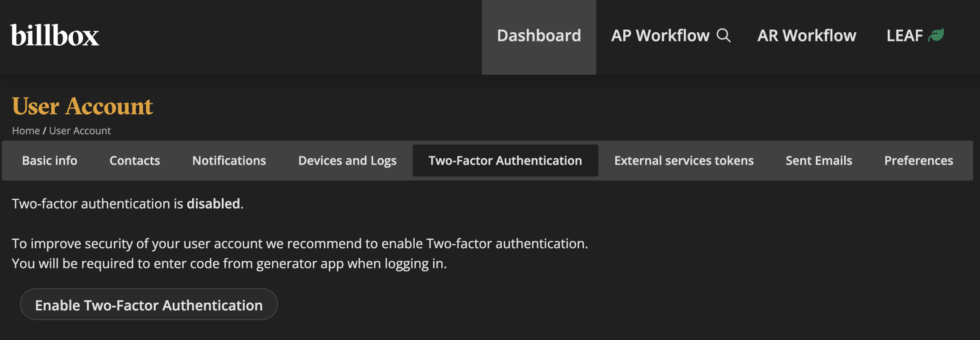This screenshot has height=340, width=980.
Task: Switch to the Preferences tab
Action: [918, 161]
